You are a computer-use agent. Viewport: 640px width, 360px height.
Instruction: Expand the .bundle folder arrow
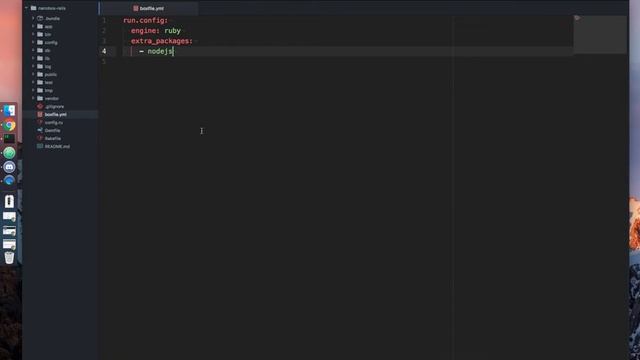pyautogui.click(x=33, y=18)
